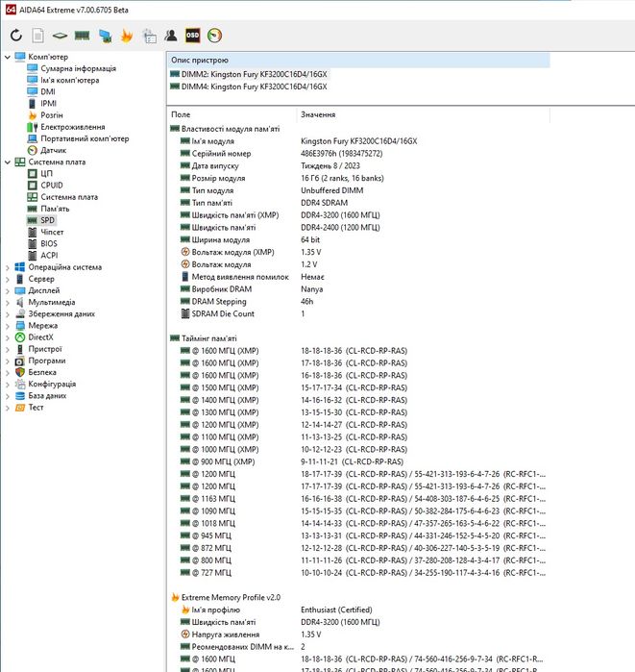Expand the Мультимедіа tree node
The width and height of the screenshot is (635, 672).
coord(7,302)
